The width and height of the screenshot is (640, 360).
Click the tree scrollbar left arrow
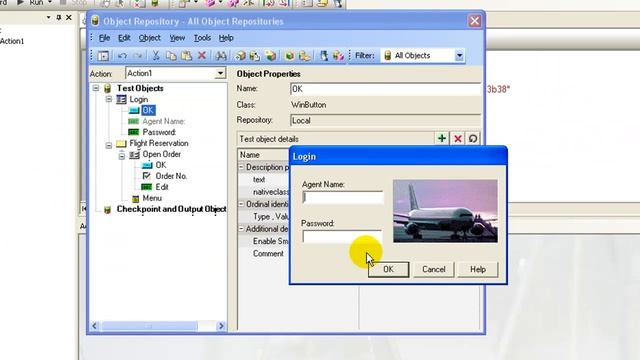click(x=95, y=326)
